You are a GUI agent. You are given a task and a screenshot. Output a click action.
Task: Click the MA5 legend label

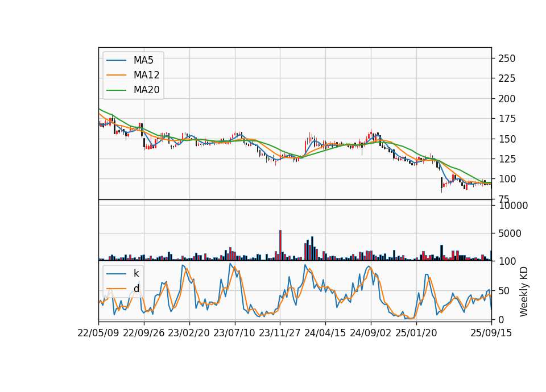pos(143,60)
